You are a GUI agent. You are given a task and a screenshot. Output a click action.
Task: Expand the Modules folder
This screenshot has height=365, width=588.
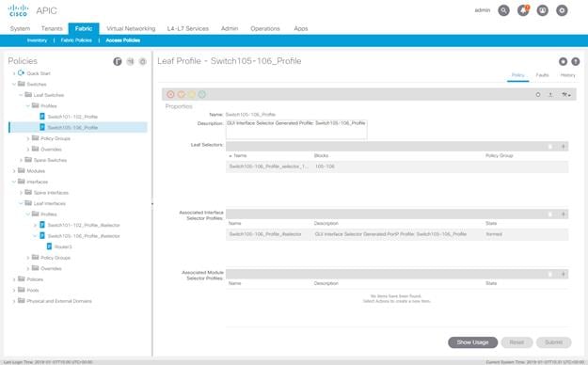tap(14, 171)
